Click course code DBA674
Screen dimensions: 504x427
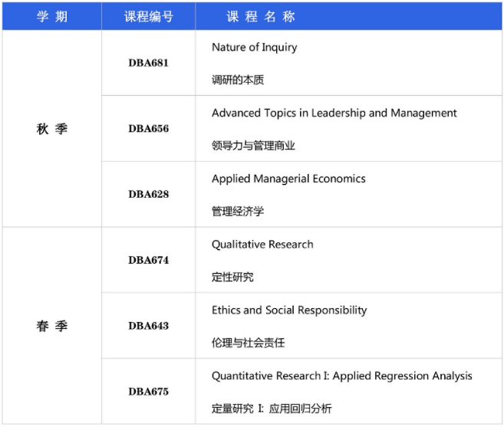(148, 261)
